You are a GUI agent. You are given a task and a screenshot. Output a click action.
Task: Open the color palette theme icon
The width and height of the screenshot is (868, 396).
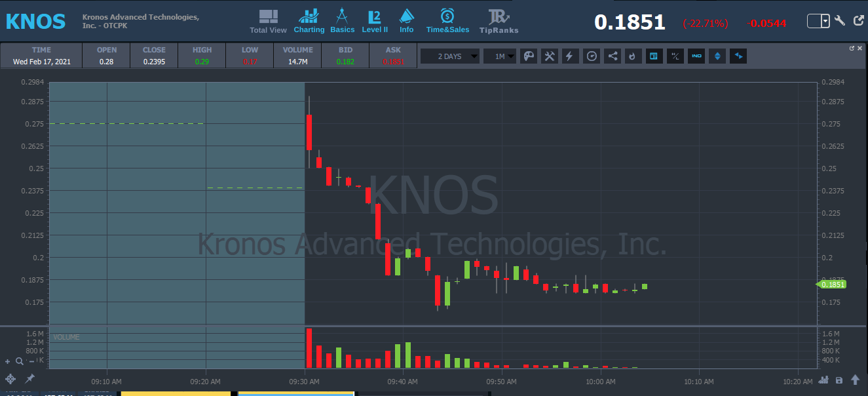(x=528, y=56)
